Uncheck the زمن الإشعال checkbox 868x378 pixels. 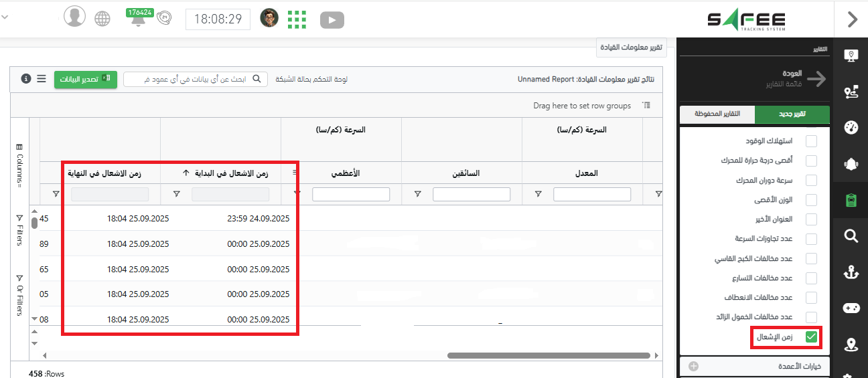[x=811, y=337]
